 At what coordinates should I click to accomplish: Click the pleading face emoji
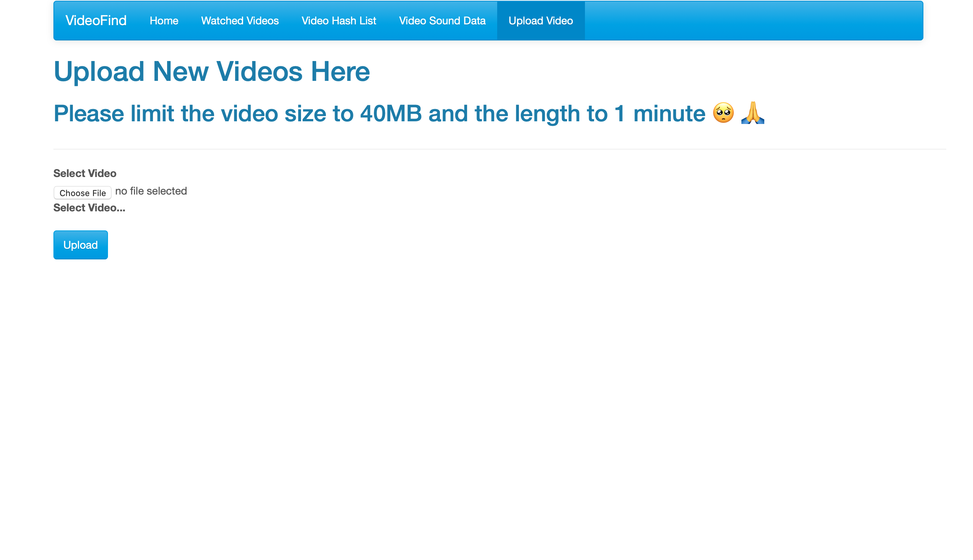723,113
